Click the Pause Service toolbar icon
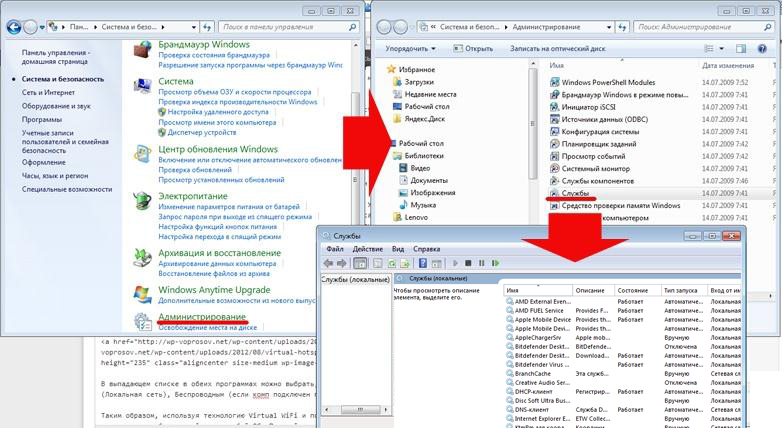This screenshot has width=782, height=428. (481, 263)
